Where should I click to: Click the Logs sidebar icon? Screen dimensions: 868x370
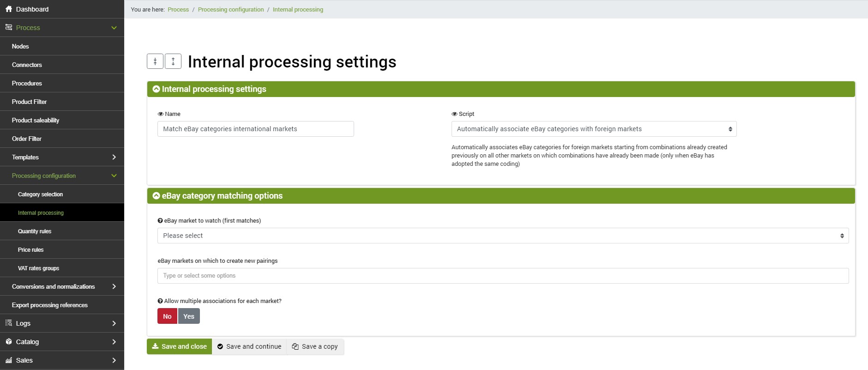(9, 323)
